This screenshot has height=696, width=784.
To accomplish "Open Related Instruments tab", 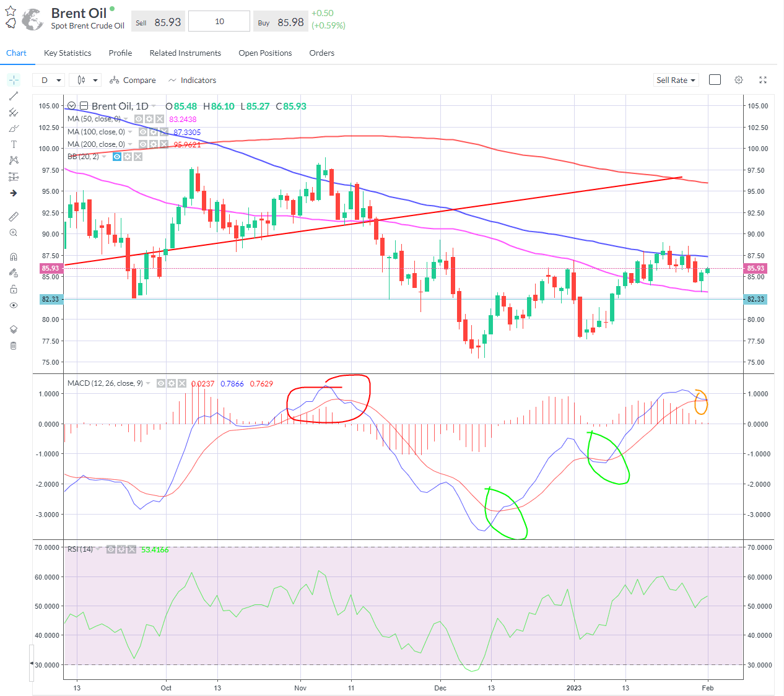I will 185,53.
